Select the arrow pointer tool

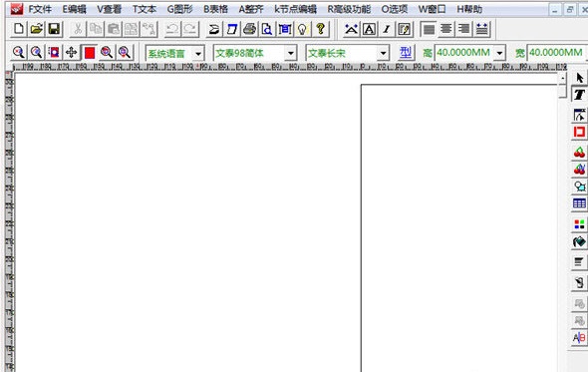point(579,78)
